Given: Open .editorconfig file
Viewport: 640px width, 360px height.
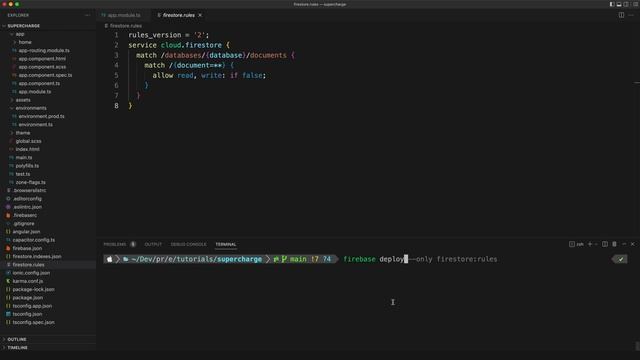Looking at the screenshot, I should (27, 198).
